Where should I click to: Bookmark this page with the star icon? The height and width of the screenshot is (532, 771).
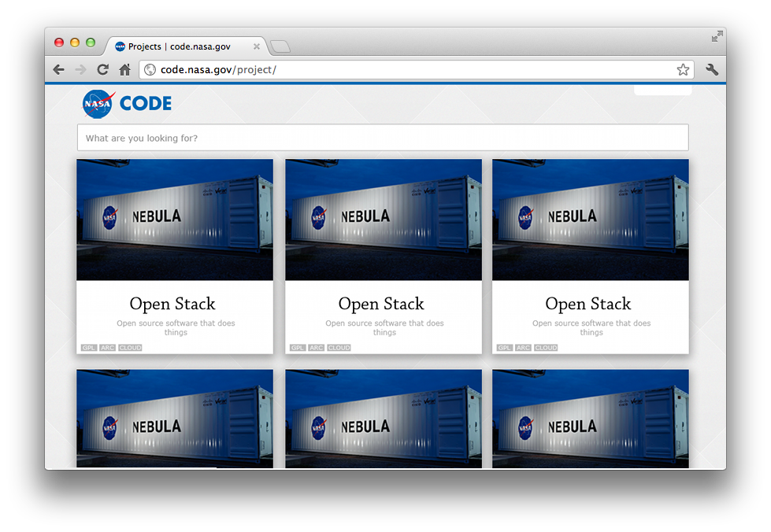tap(683, 70)
